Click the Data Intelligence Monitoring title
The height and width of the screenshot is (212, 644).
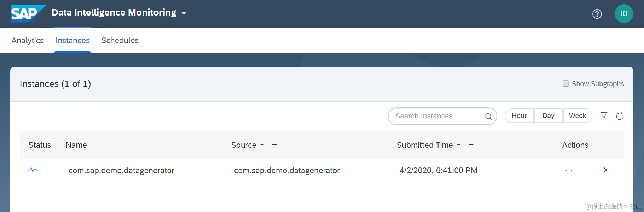pyautogui.click(x=114, y=12)
